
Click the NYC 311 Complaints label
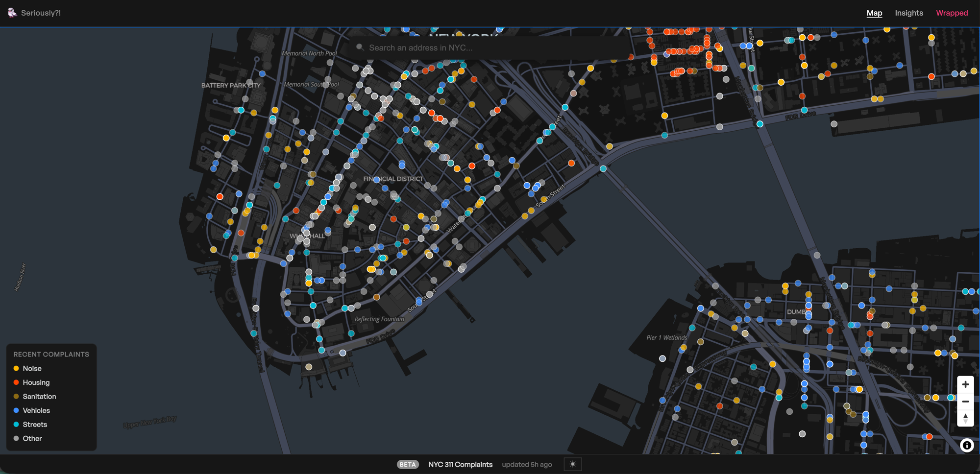[x=460, y=464]
